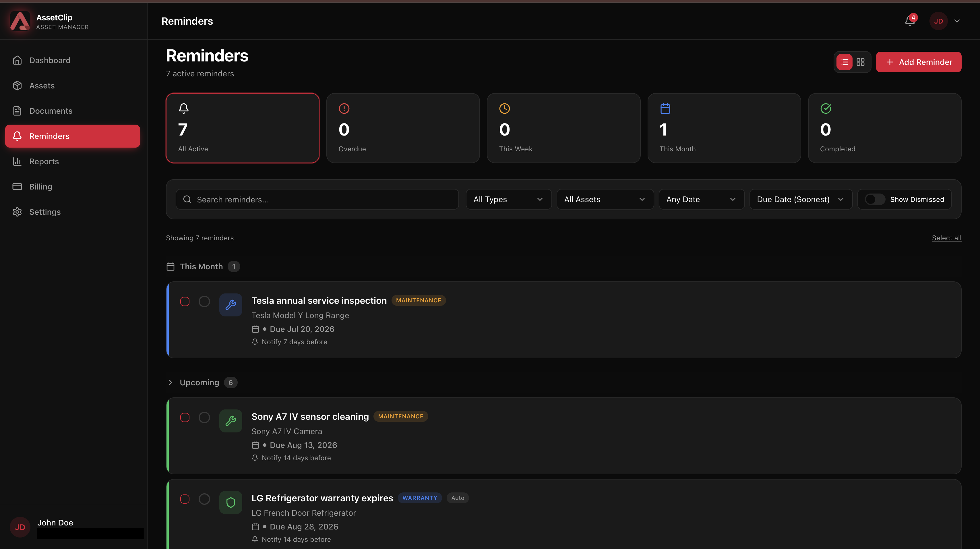Tick the checkbox for LG Refrigerator warranty expires

pos(185,499)
